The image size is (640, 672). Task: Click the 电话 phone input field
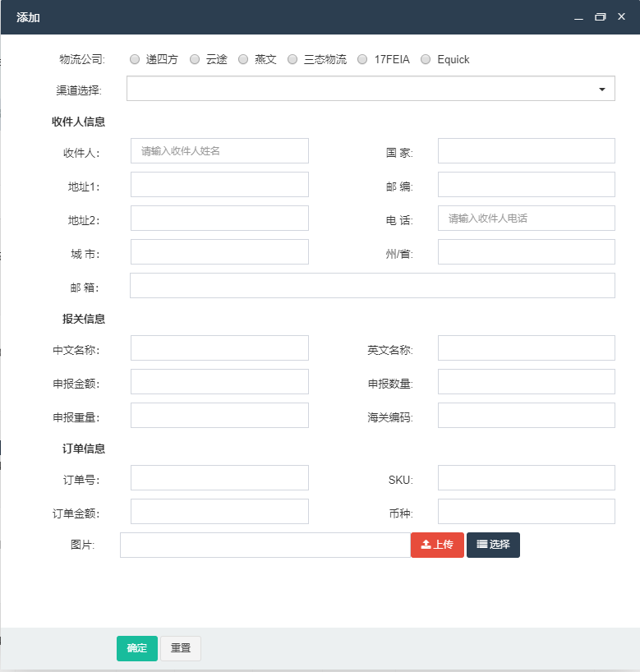point(527,219)
